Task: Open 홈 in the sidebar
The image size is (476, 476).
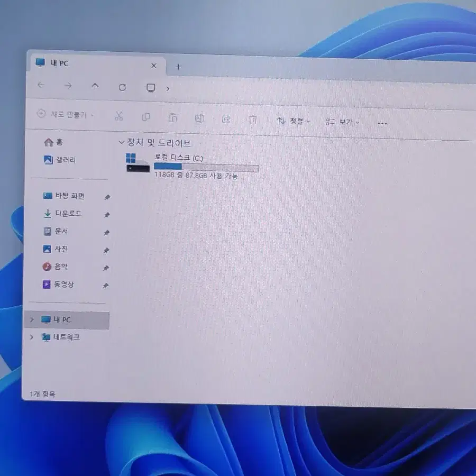Action: [53, 142]
